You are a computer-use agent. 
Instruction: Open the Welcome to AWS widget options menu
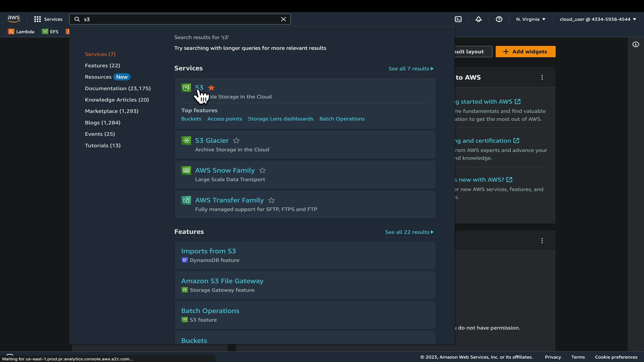tap(542, 77)
